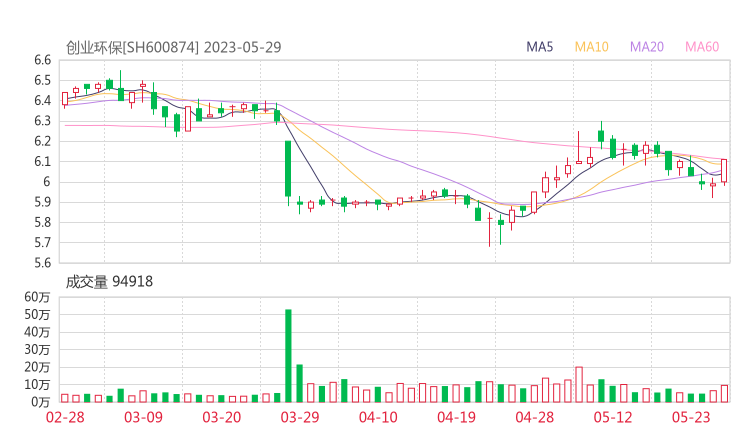Viewport: 740px width, 440px height.
Task: Click the tallest green volume bar near 03-29
Action: click(x=288, y=355)
